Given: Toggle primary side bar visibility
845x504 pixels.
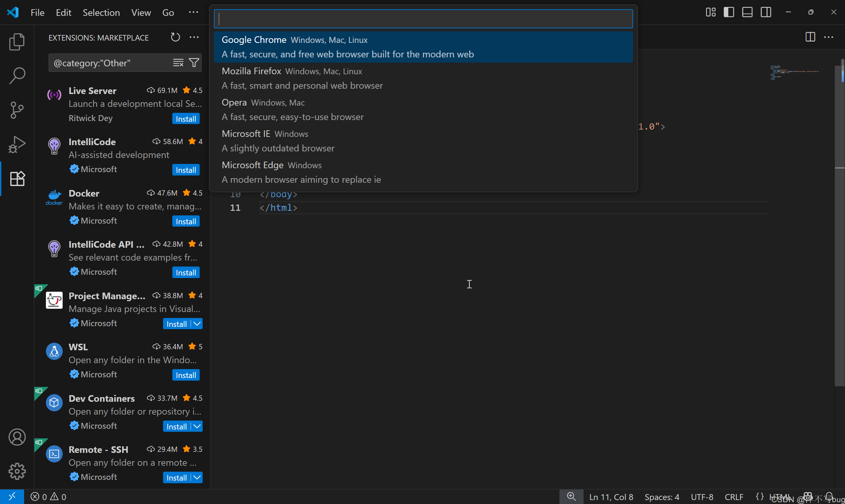Looking at the screenshot, I should (x=729, y=13).
